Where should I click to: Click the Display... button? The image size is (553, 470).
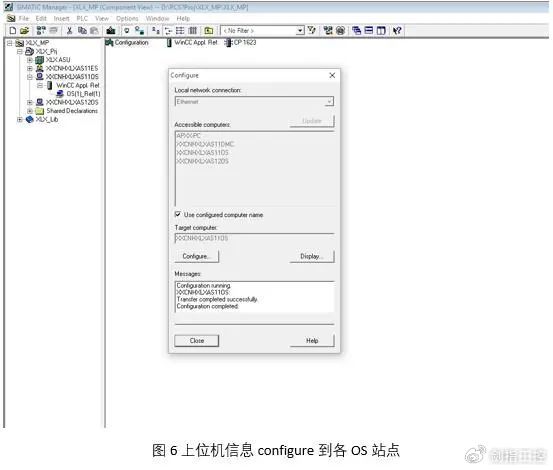pyautogui.click(x=312, y=256)
